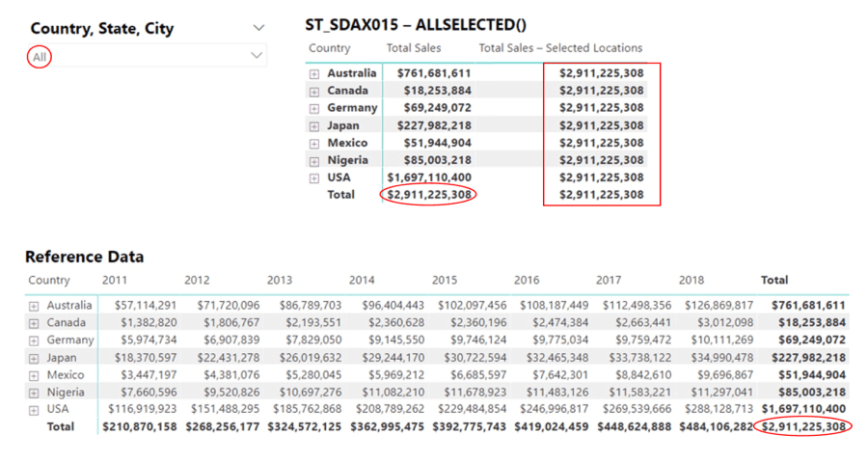Expand Germany in the ALLSELECTED table
This screenshot has height=463, width=868.
click(x=313, y=108)
